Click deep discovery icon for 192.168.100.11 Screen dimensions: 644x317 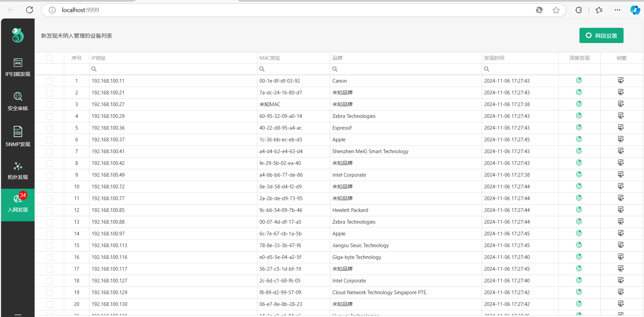pos(579,80)
